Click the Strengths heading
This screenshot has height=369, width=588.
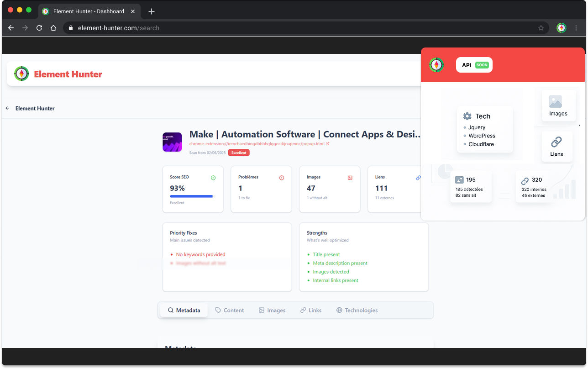click(317, 233)
